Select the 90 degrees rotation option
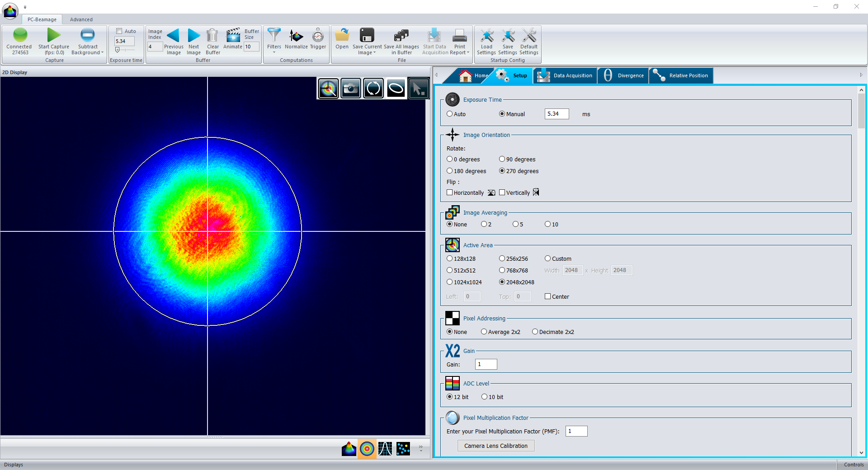The height and width of the screenshot is (470, 868). coord(502,159)
